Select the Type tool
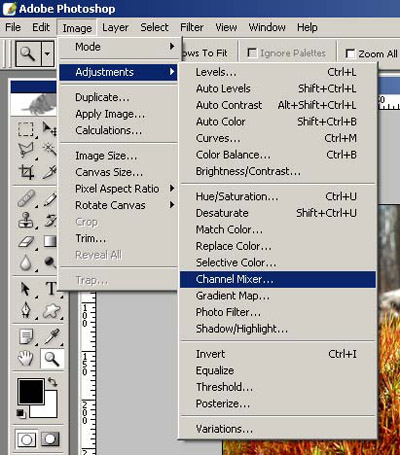The height and width of the screenshot is (455, 400). tap(50, 289)
